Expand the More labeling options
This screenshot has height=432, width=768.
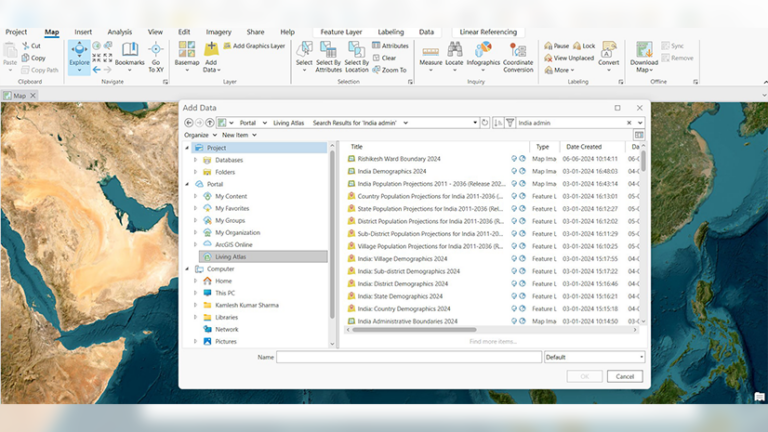tap(559, 70)
